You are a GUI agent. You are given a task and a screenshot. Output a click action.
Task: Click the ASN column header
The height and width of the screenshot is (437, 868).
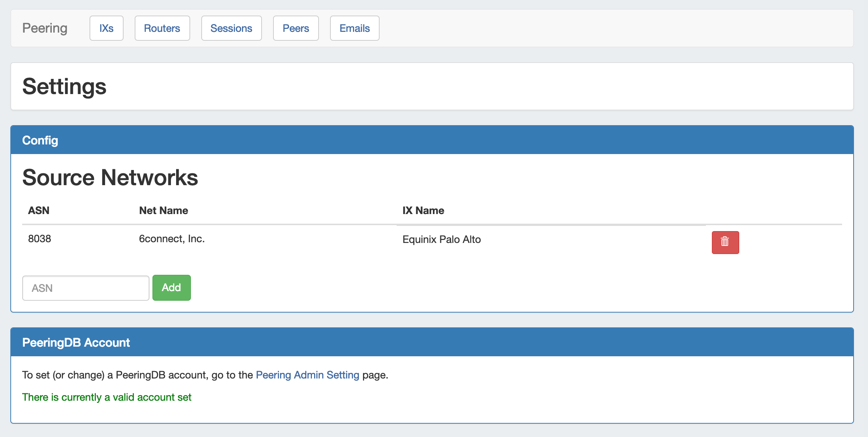tap(38, 210)
